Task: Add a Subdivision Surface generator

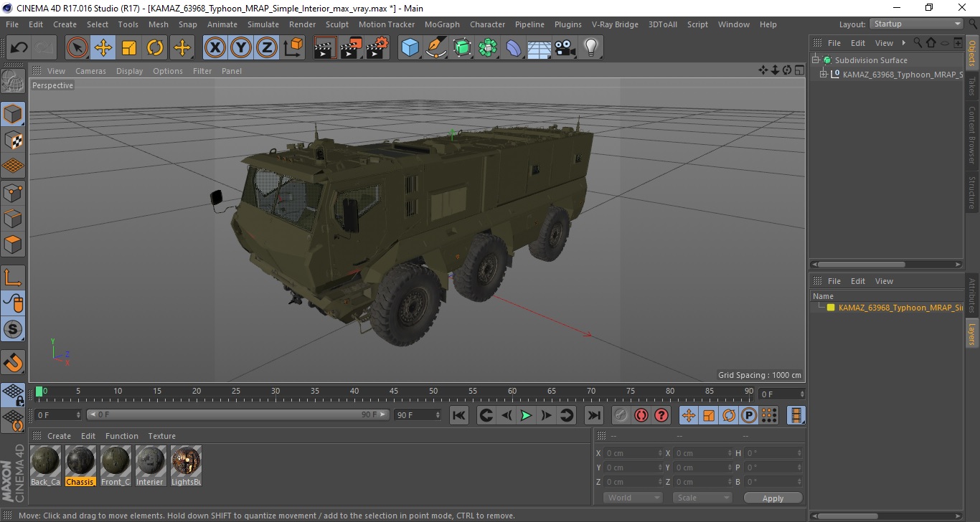Action: (462, 48)
